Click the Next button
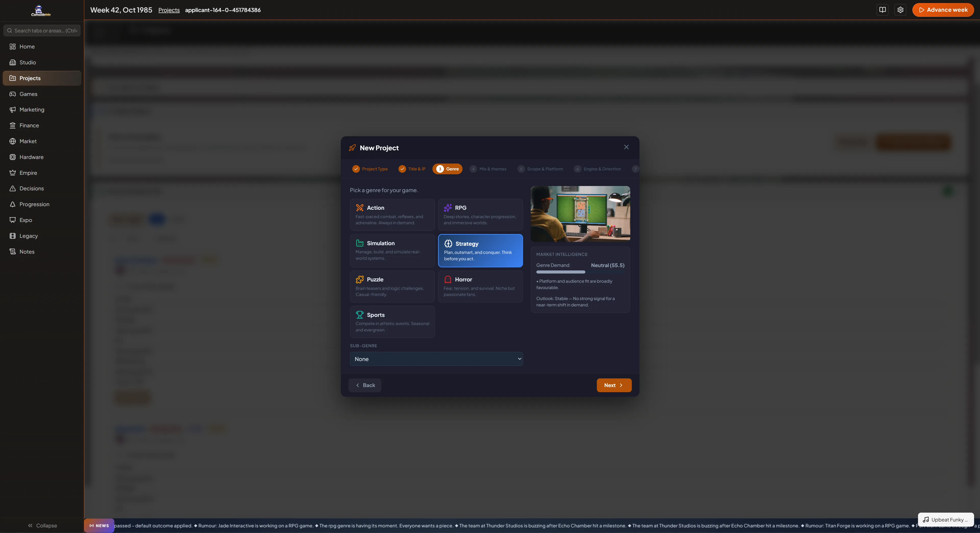Viewport: 980px width, 533px height. 614,385
